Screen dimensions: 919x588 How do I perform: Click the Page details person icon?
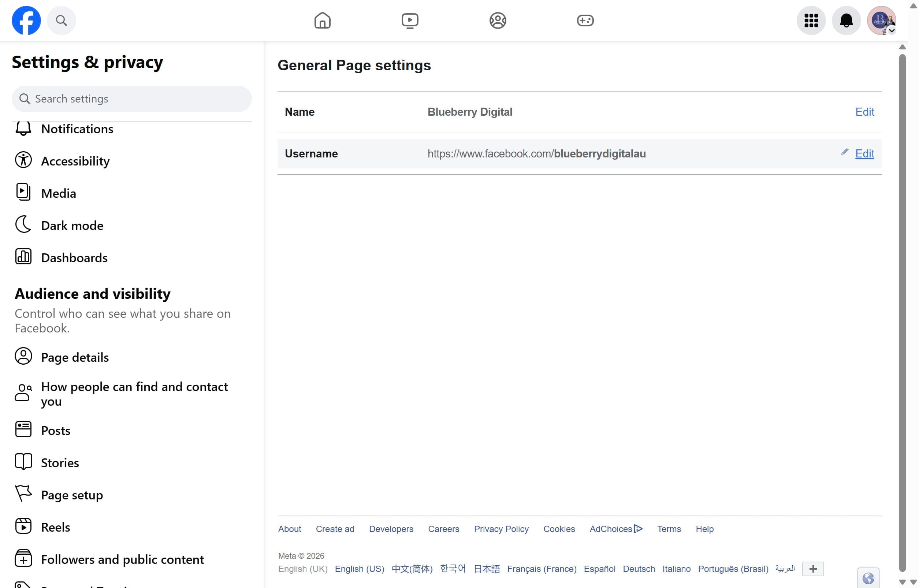[23, 357]
